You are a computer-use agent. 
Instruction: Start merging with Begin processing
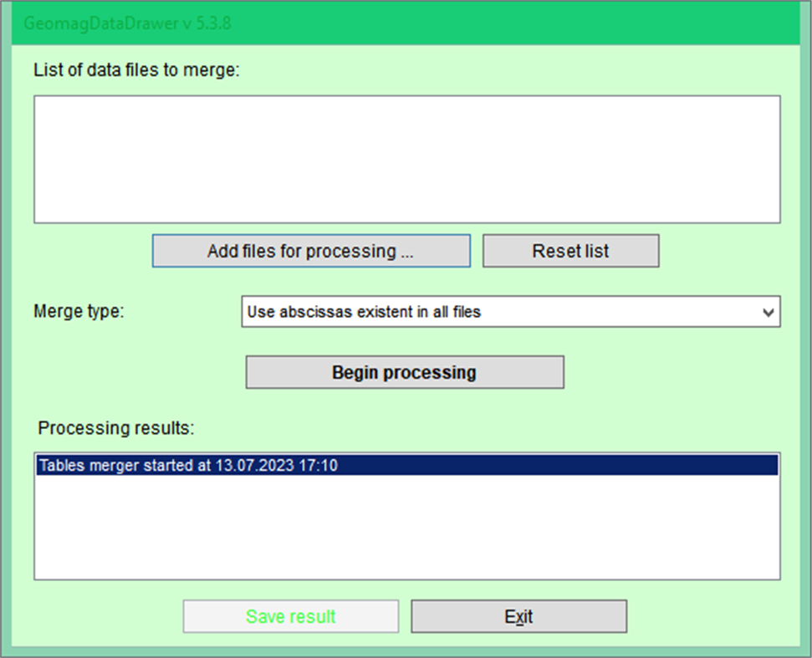pyautogui.click(x=404, y=371)
